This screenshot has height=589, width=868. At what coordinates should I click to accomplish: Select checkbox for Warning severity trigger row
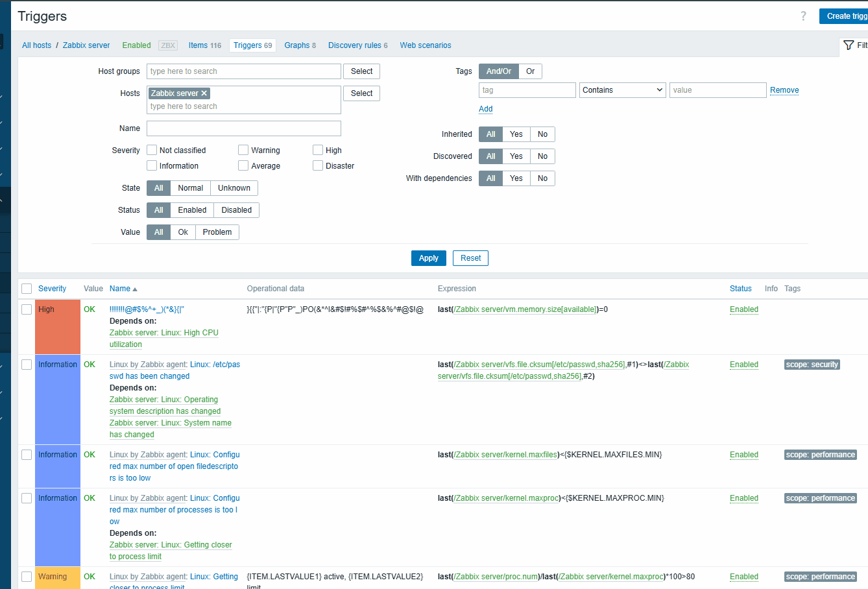click(27, 577)
